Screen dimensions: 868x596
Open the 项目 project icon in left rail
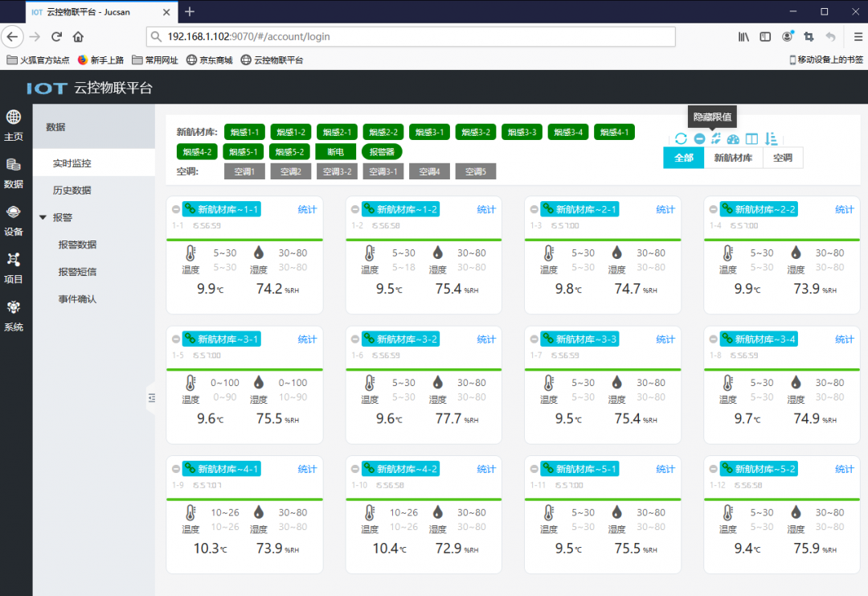[14, 260]
